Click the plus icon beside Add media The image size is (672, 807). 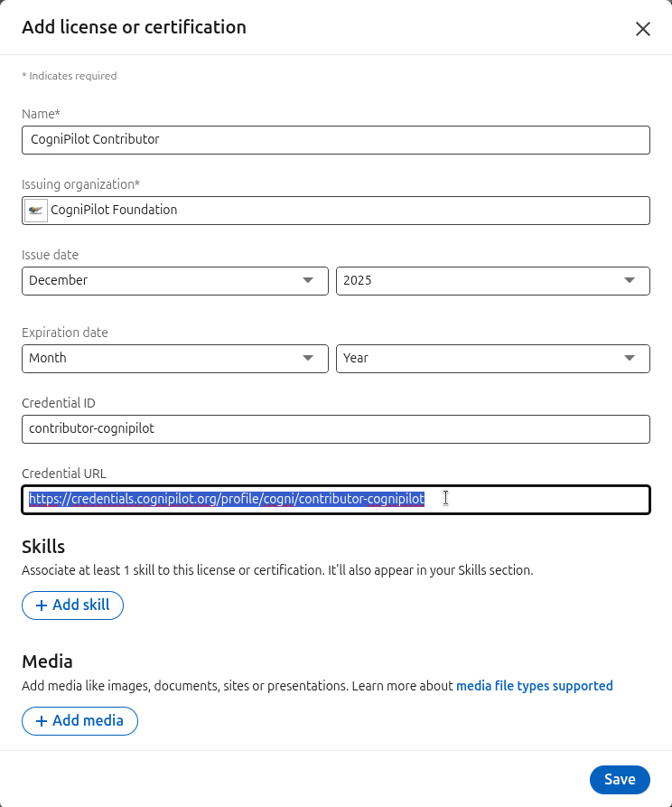pyautogui.click(x=42, y=721)
